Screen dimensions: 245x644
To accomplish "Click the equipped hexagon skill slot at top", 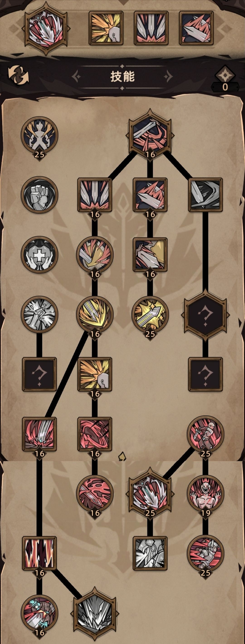I will pos(46,28).
